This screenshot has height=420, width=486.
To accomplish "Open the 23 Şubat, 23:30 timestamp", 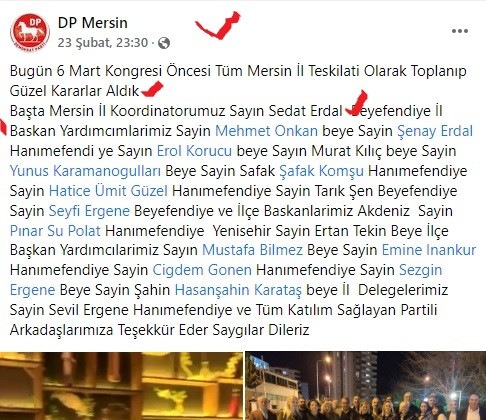I will 103,43.
